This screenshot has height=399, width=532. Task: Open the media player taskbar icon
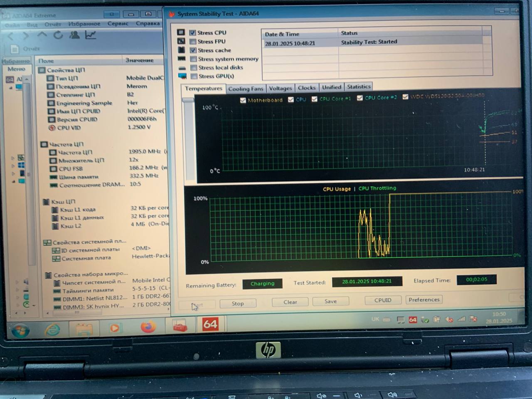pyautogui.click(x=115, y=328)
